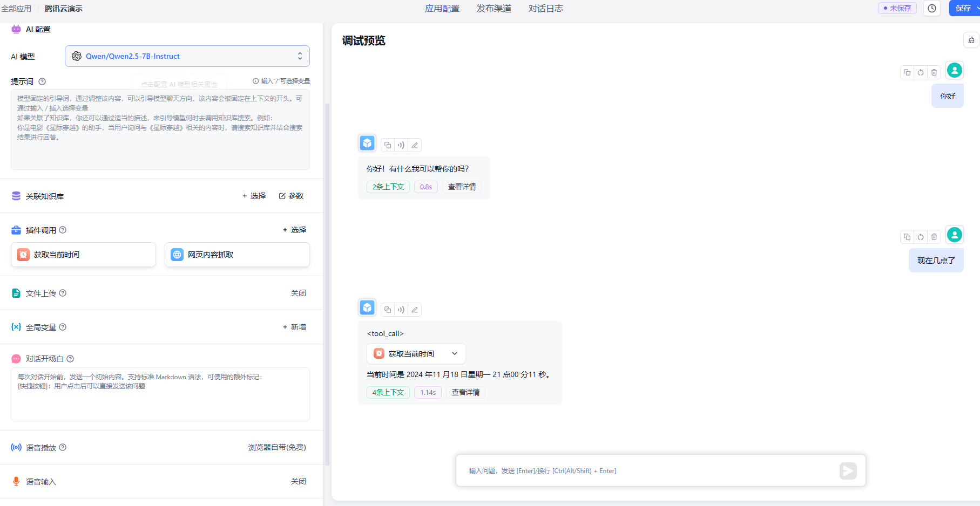Play audio for the 你好！有什么我可以帮你的吗 reply

pyautogui.click(x=401, y=145)
